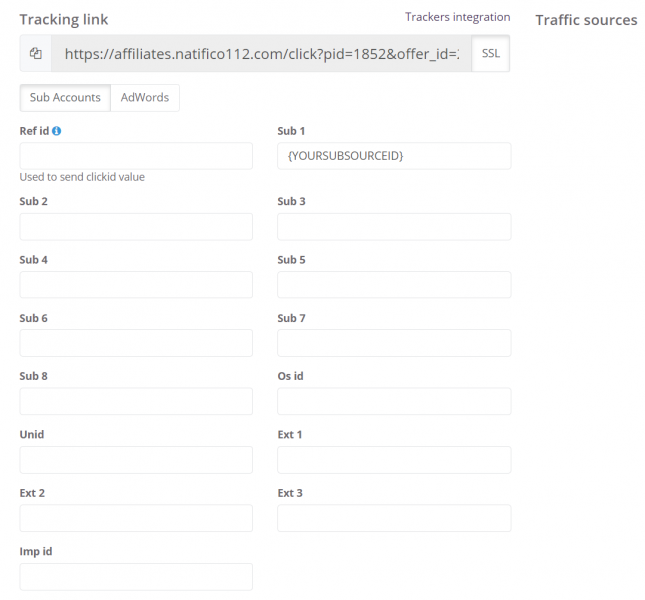Focus the Sub 2 input field
Screen dimensions: 645x600
(x=136, y=227)
